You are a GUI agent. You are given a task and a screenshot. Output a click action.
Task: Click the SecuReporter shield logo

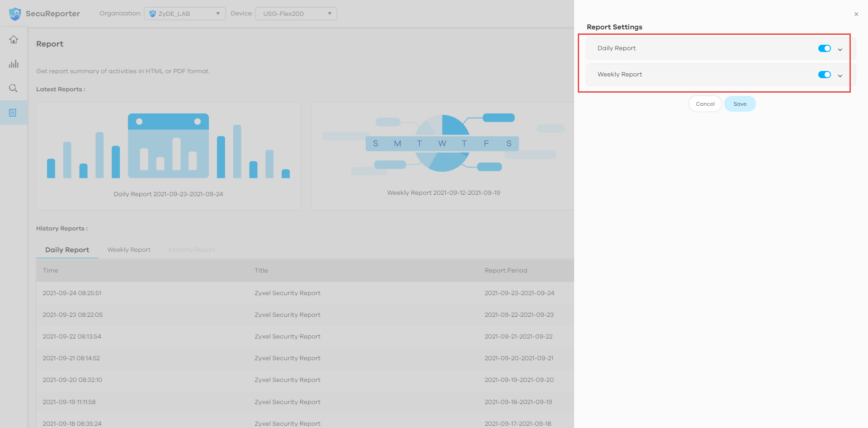15,14
